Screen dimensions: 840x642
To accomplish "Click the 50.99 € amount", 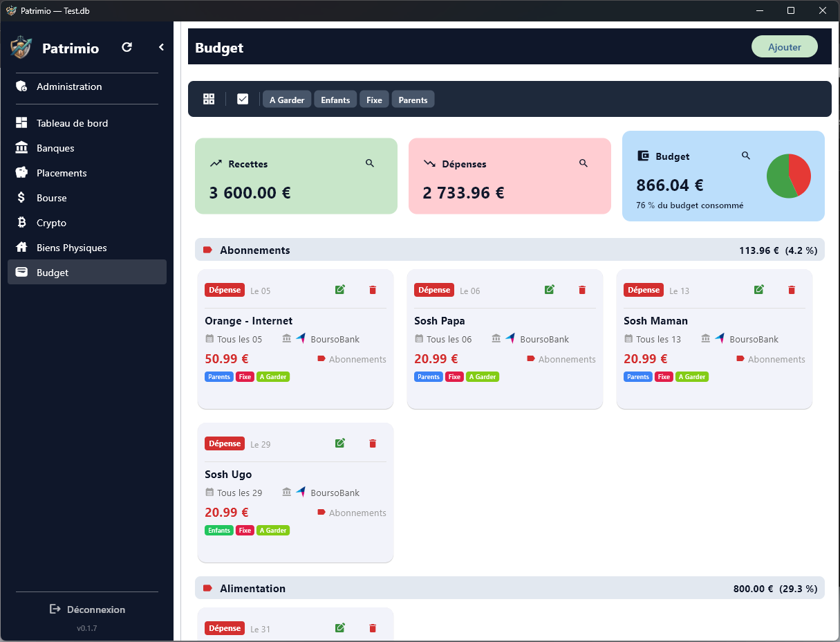I will (227, 358).
